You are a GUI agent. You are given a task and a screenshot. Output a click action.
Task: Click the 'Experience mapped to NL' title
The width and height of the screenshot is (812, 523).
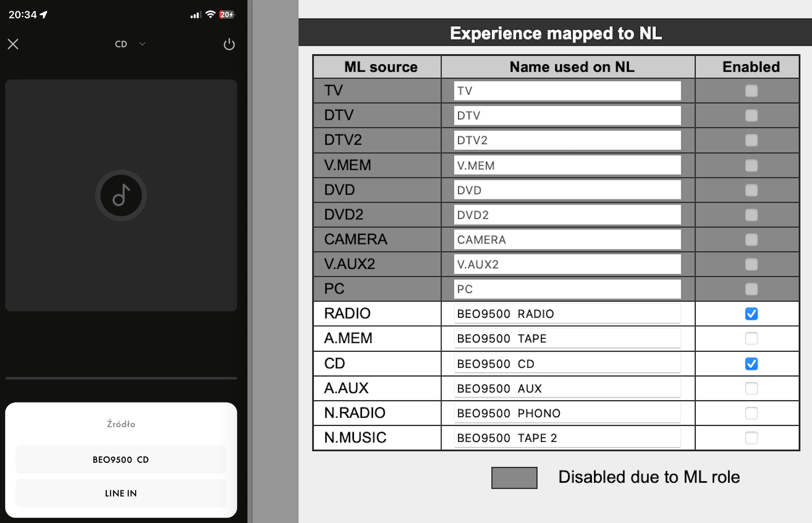coord(556,33)
